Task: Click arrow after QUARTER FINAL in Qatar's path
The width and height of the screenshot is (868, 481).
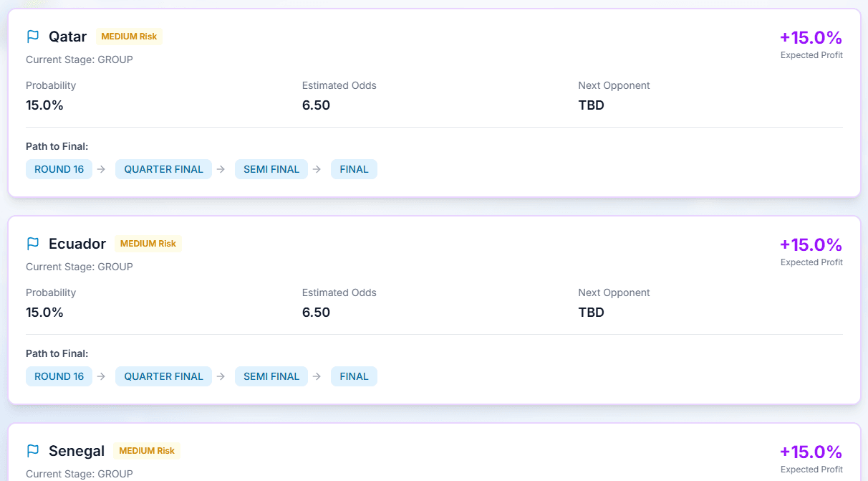Action: pos(221,169)
